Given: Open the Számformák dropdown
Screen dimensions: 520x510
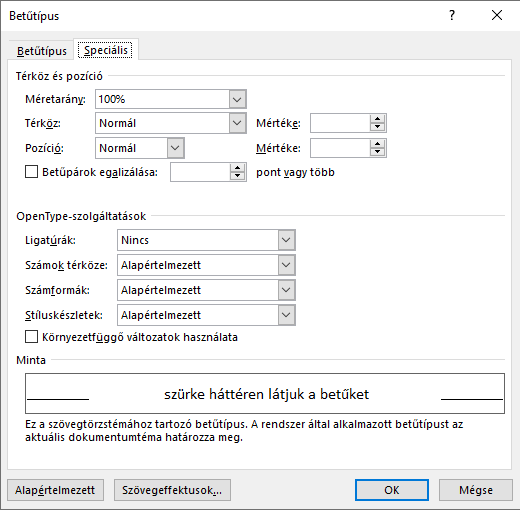Looking at the screenshot, I should [x=286, y=290].
